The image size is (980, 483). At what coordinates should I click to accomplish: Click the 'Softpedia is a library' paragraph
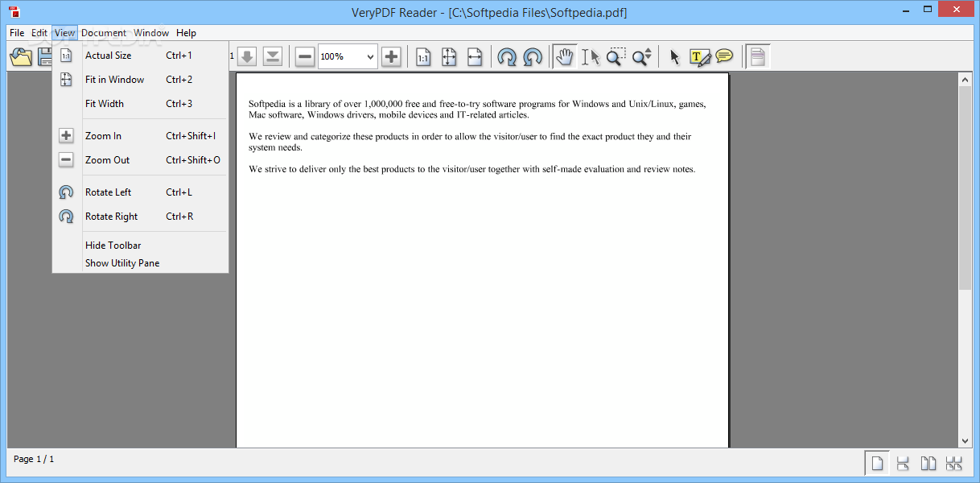(477, 109)
